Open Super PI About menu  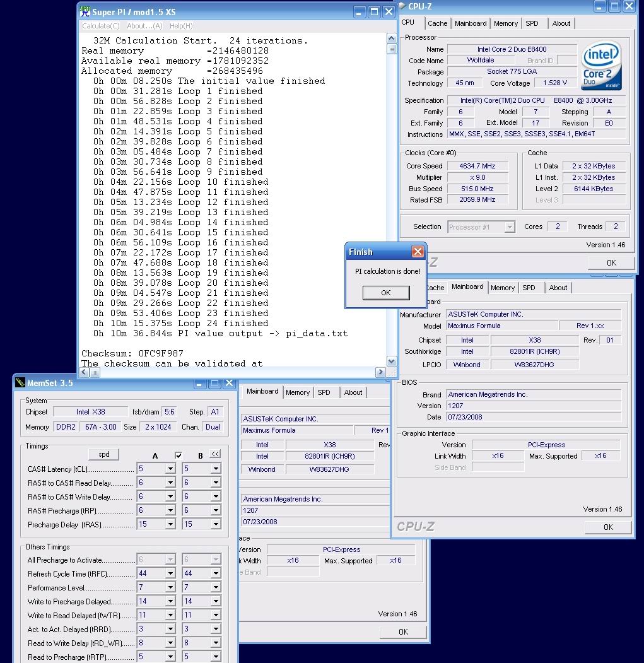point(144,26)
